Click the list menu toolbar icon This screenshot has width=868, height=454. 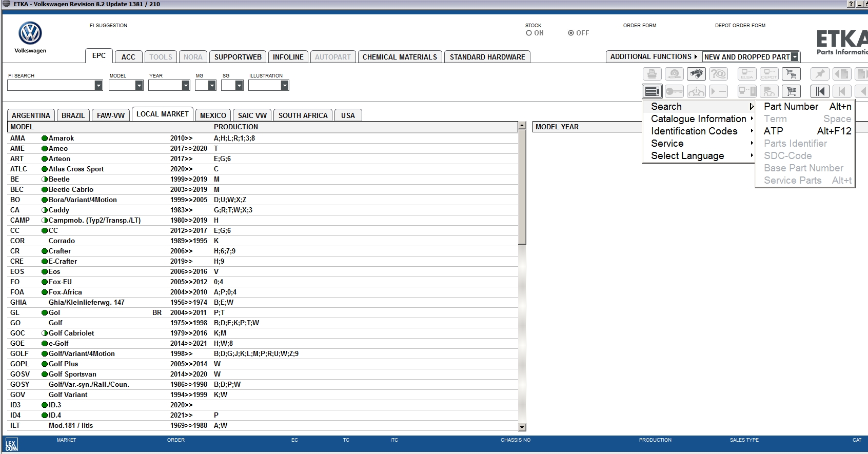(652, 91)
